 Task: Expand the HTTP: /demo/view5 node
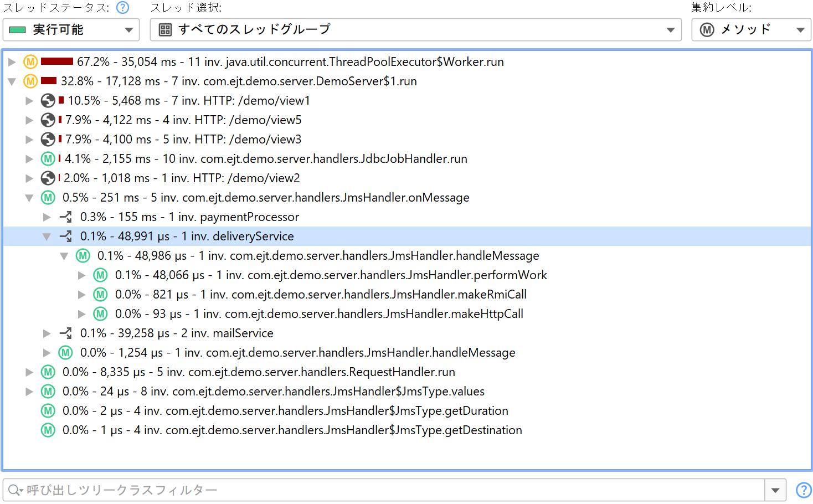tap(29, 120)
